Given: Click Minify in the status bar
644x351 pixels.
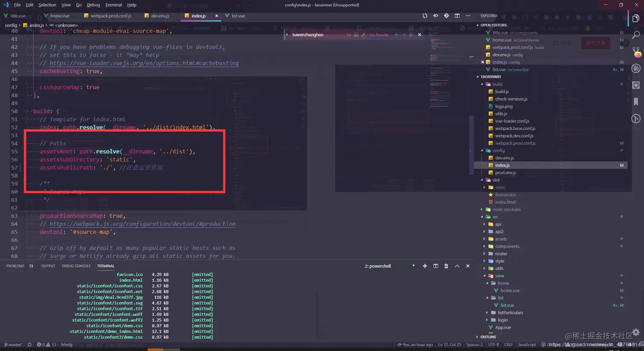Looking at the screenshot, I should tap(67, 345).
